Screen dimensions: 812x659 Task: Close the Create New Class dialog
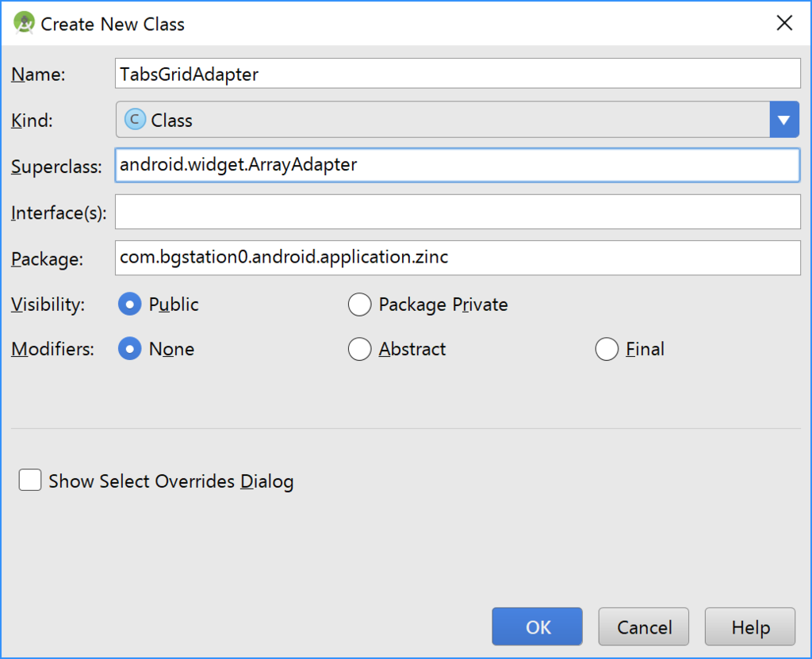(x=784, y=23)
